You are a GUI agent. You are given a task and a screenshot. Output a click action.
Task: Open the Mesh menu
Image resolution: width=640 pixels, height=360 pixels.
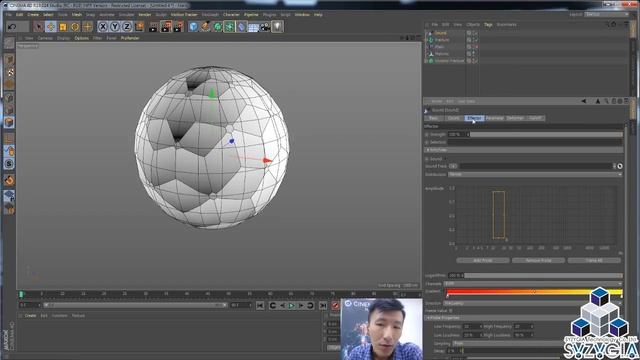tap(77, 14)
